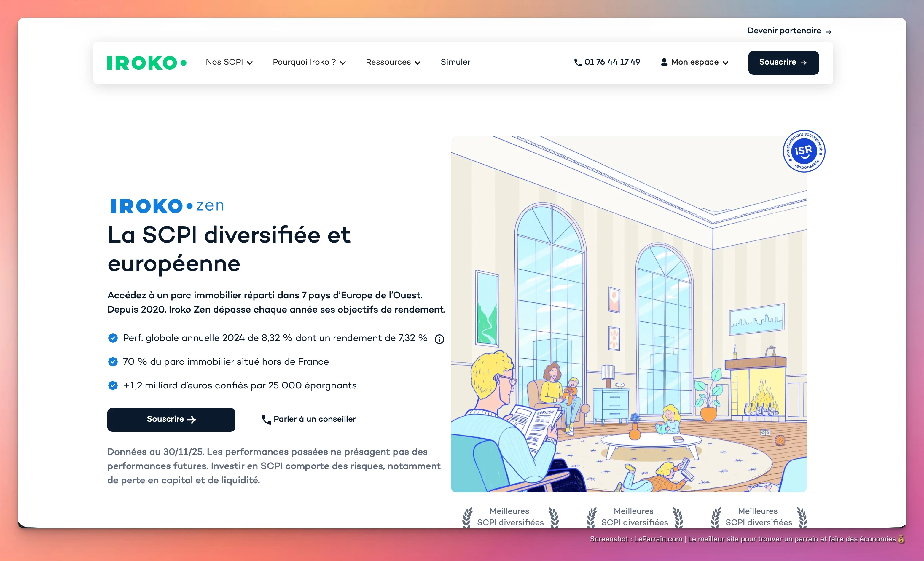Click the phone icon next to 01 76 44 17 49
924x561 pixels.
pyautogui.click(x=578, y=63)
